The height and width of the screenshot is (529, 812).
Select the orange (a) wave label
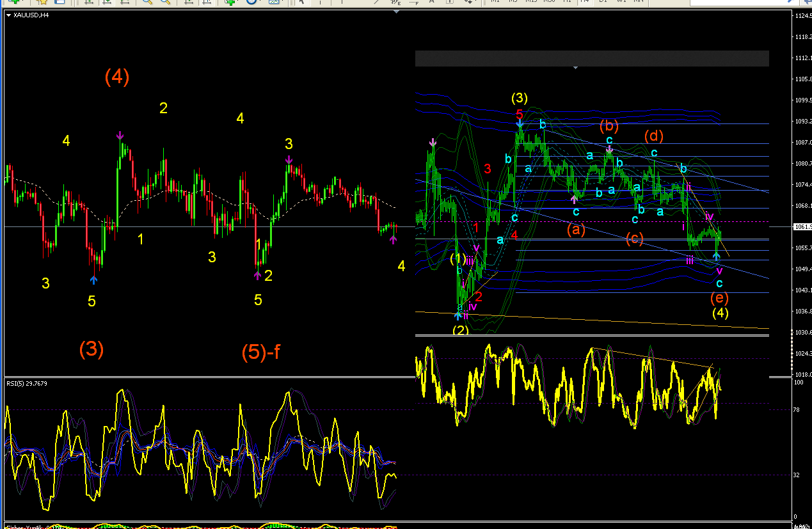(576, 229)
